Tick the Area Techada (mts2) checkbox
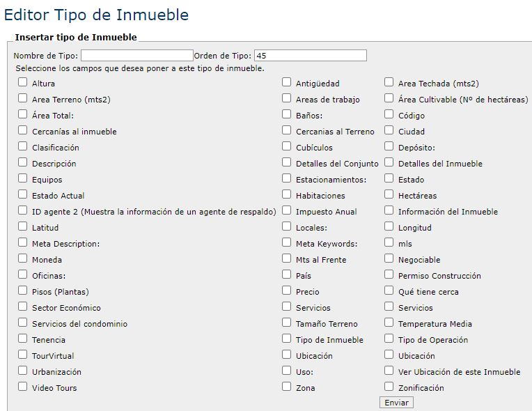This screenshot has height=411, width=532. pos(389,83)
